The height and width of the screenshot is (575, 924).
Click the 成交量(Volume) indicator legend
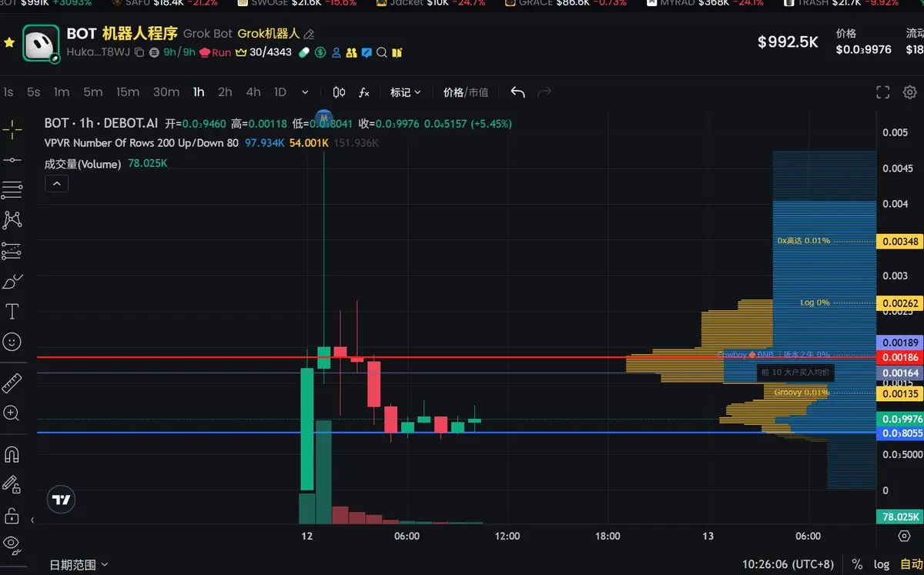(83, 164)
